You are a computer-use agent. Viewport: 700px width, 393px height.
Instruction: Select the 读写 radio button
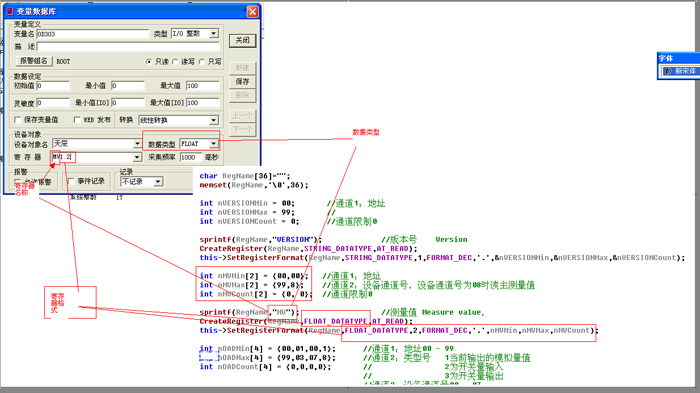point(175,62)
